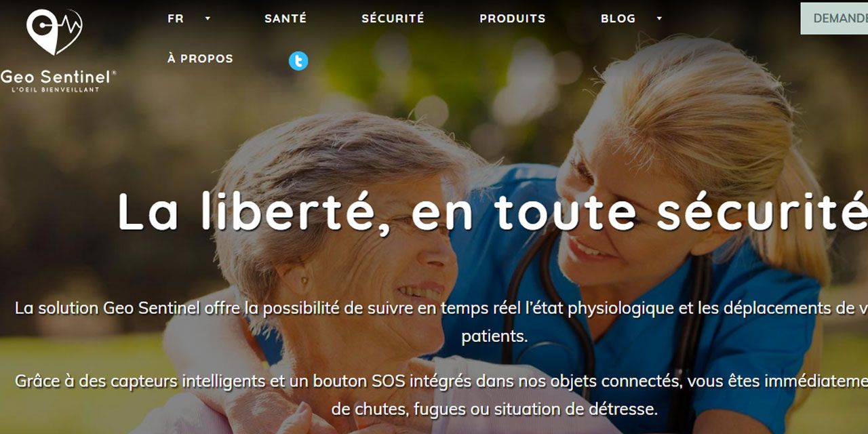
Task: Click the 'La liberté, en toute sécurité' headline
Action: [x=493, y=211]
